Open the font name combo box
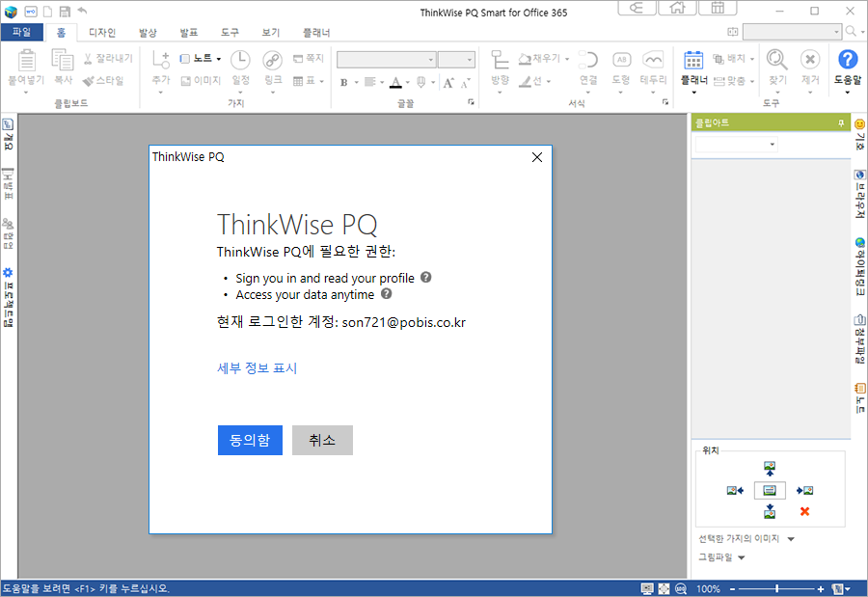The image size is (868, 597). click(387, 59)
